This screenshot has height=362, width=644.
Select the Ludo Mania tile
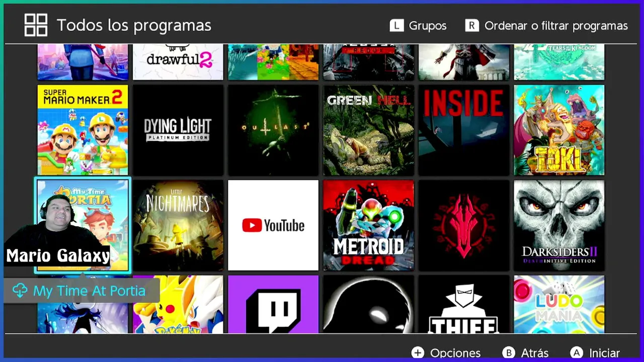point(559,304)
